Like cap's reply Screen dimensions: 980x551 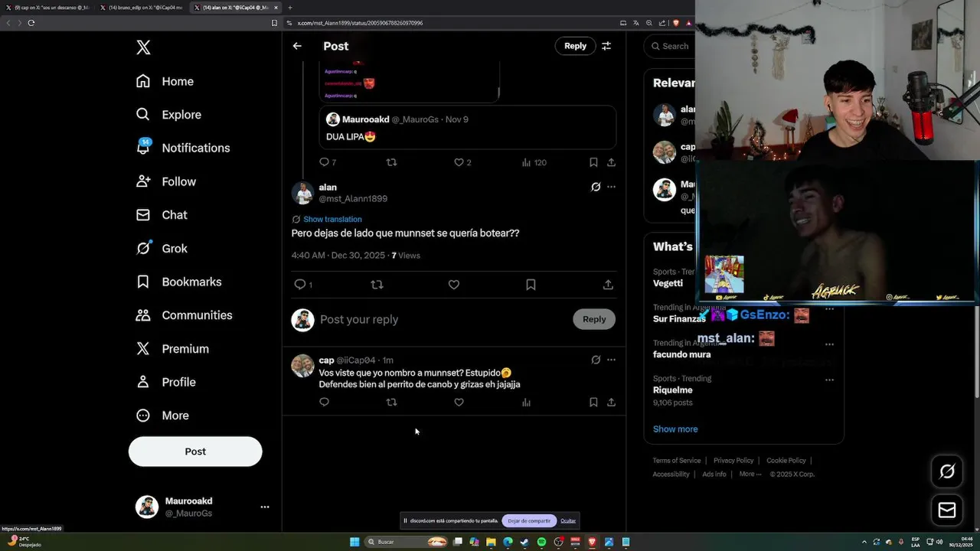[x=459, y=402]
